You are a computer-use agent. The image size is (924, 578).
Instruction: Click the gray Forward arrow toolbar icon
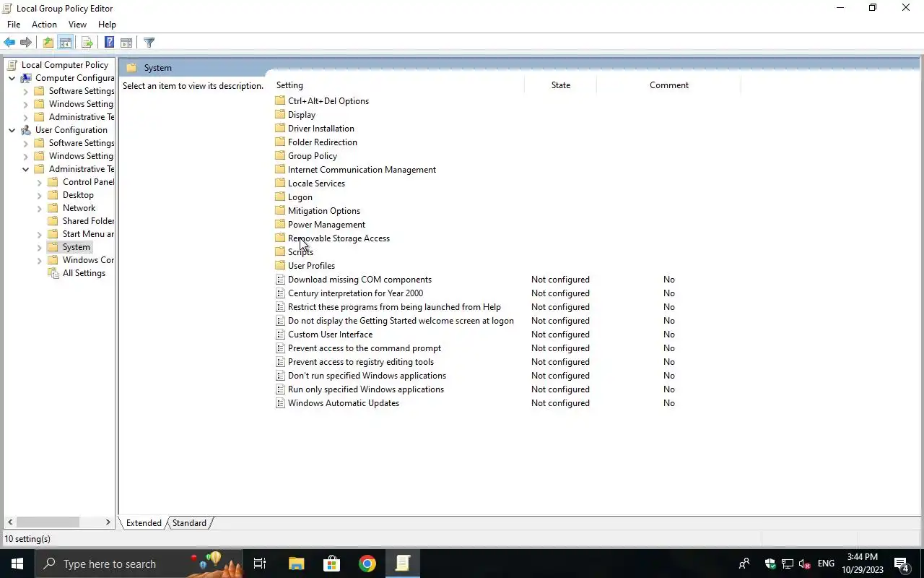26,43
